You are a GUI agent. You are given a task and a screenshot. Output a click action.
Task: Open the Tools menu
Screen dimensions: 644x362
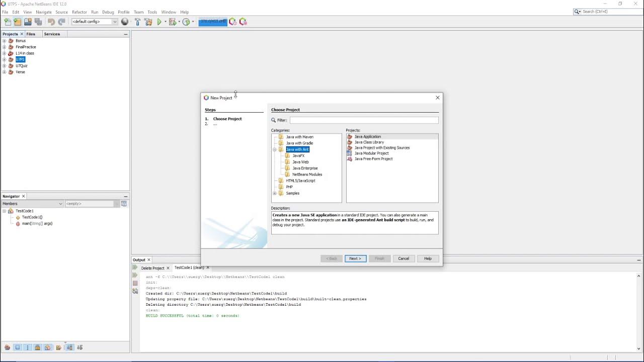tap(152, 12)
